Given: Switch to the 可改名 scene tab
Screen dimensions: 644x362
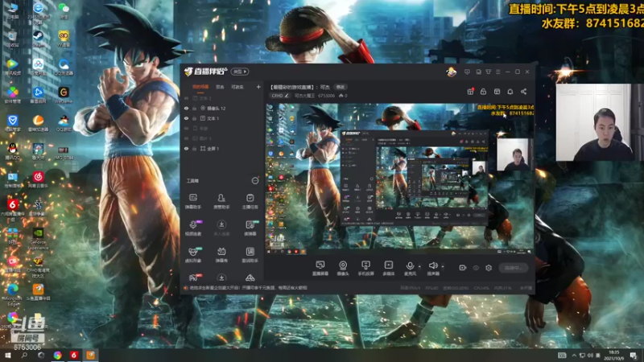Looking at the screenshot, I should 237,87.
